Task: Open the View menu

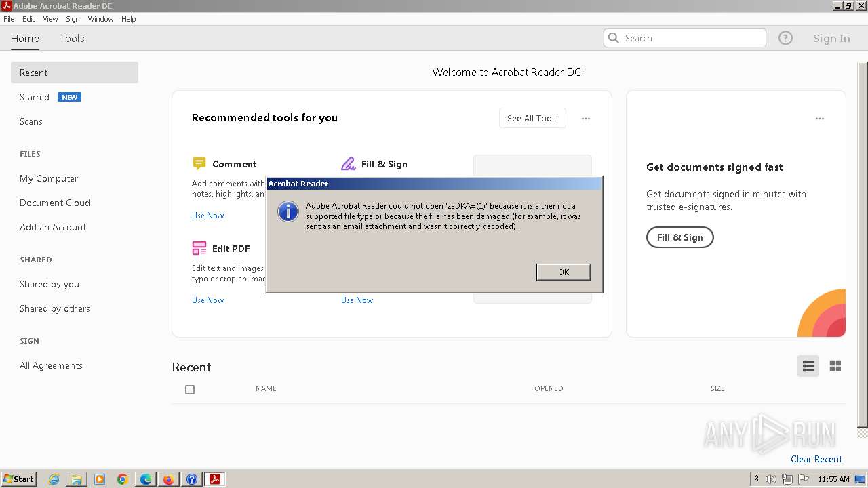Action: [50, 19]
